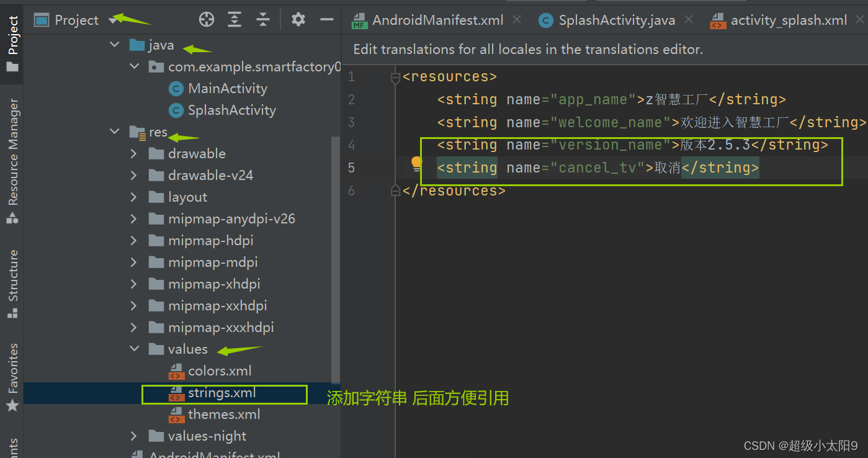Click the Collapse All icon in Project panel

point(264,20)
